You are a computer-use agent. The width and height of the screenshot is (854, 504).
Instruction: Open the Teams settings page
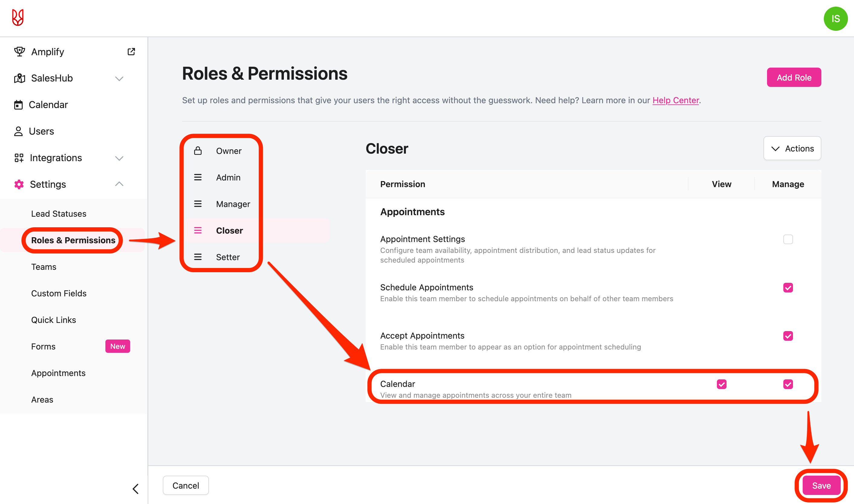[x=44, y=267]
